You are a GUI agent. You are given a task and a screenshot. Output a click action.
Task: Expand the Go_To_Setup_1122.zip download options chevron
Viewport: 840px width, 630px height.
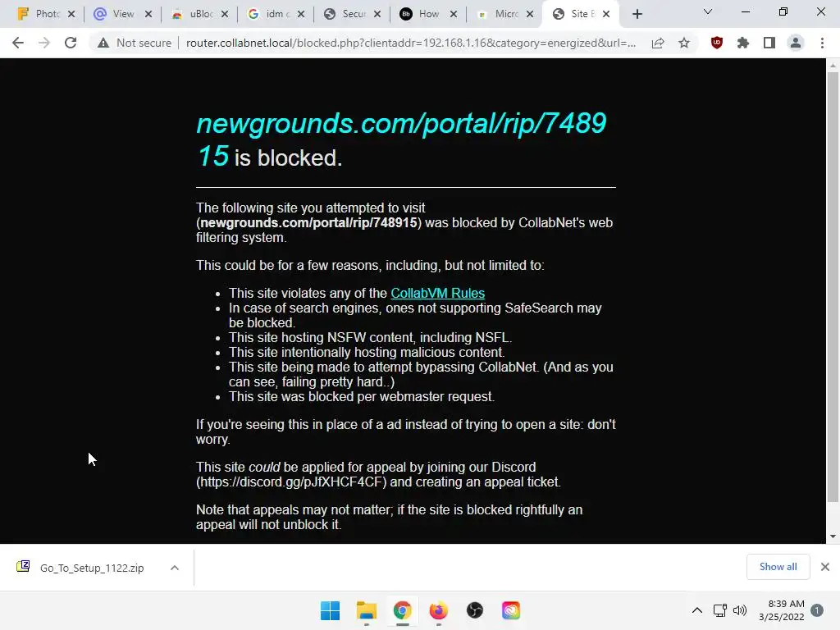(175, 568)
